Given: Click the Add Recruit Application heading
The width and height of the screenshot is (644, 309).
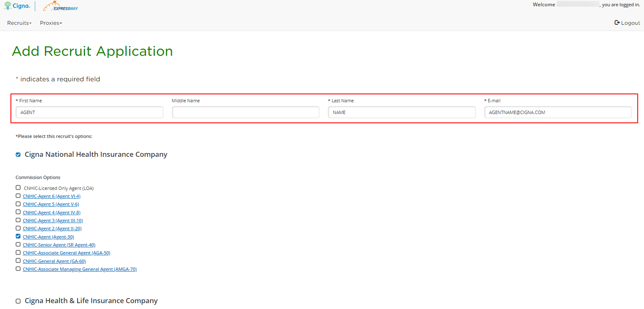Looking at the screenshot, I should point(92,51).
